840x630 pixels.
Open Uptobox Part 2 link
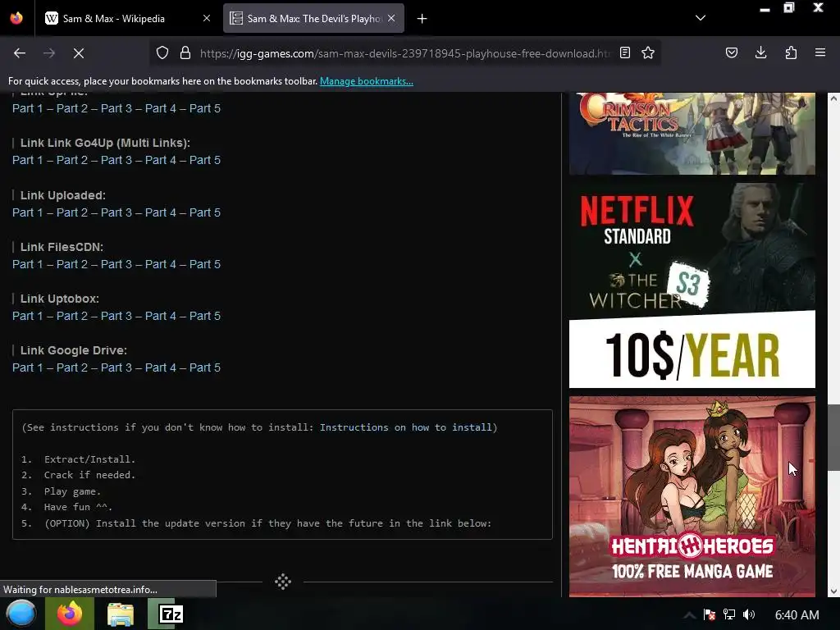coord(72,316)
